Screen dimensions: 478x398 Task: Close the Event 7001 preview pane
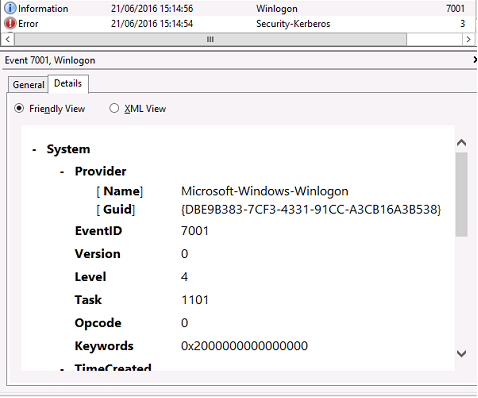pos(475,60)
